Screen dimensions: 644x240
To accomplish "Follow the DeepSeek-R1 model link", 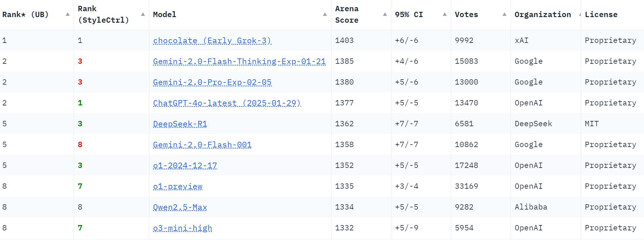I will (x=180, y=124).
